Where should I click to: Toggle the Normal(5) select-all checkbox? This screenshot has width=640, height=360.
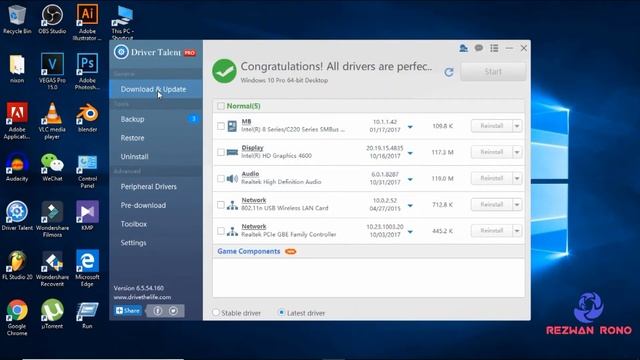(x=221, y=106)
